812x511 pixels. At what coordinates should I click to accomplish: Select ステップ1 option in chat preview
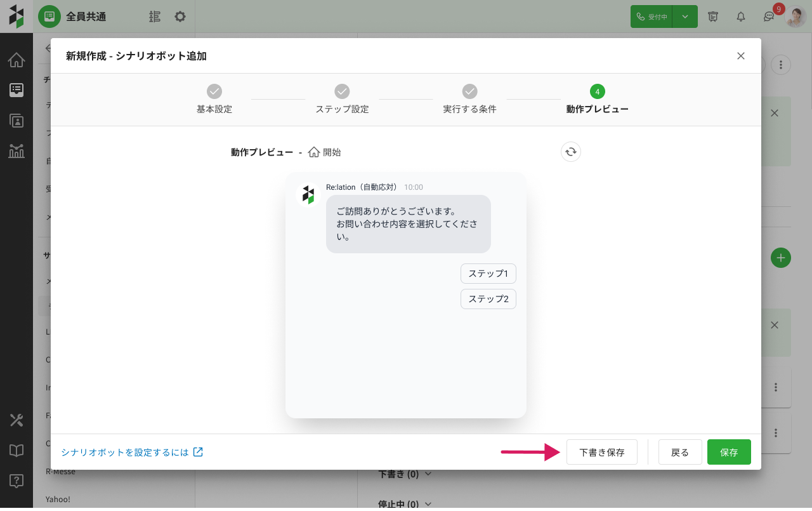click(x=488, y=274)
